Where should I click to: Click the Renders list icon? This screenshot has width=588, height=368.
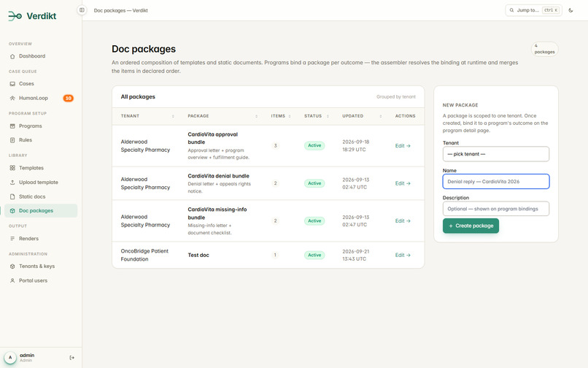tap(12, 239)
